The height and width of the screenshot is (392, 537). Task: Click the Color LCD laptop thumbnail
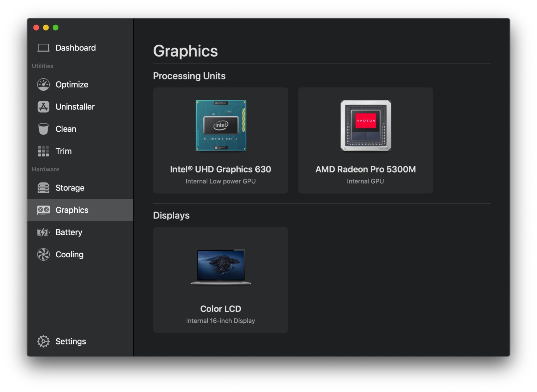pyautogui.click(x=221, y=267)
